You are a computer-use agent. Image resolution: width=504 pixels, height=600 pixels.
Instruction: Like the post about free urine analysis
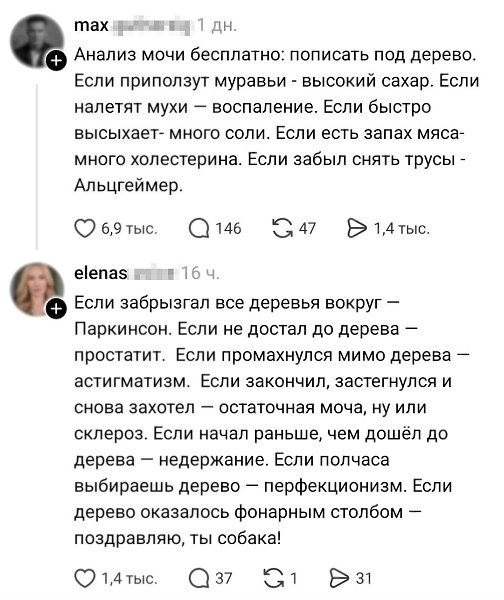pos(85,228)
